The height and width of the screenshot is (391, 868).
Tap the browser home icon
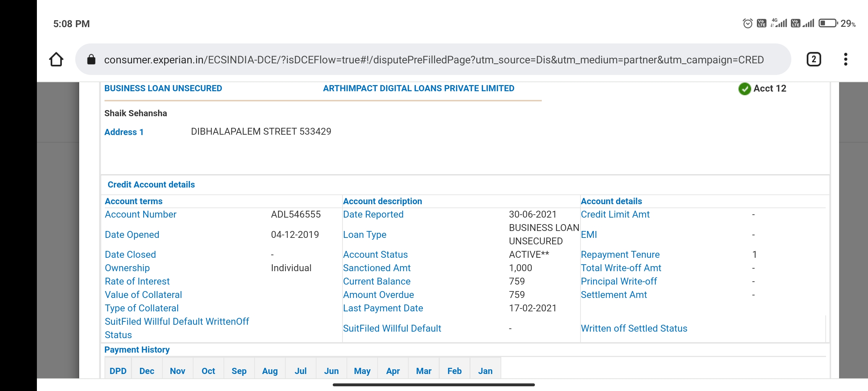(56, 59)
